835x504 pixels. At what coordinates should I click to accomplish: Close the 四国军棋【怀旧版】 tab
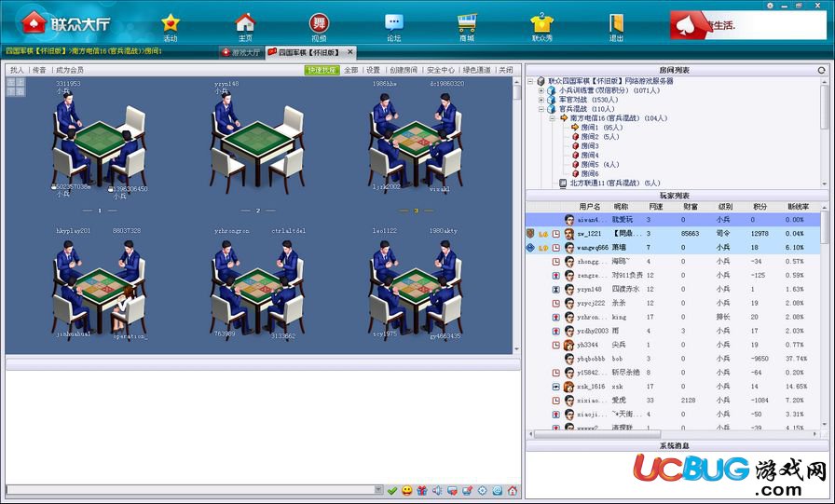[349, 51]
